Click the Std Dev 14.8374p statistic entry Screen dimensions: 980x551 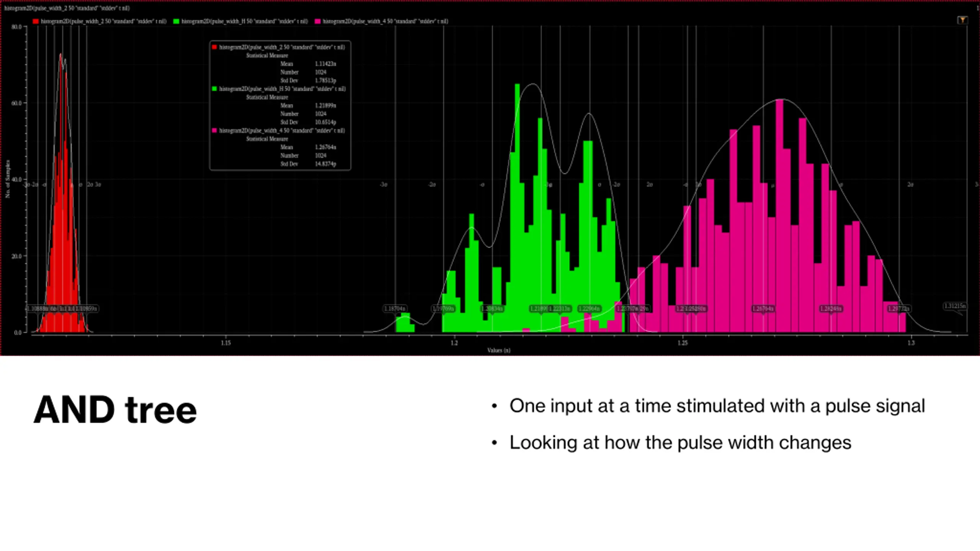[x=308, y=164]
